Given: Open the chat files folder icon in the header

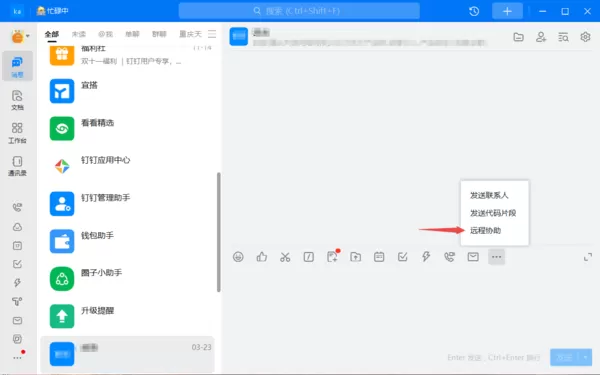Looking at the screenshot, I should point(518,37).
